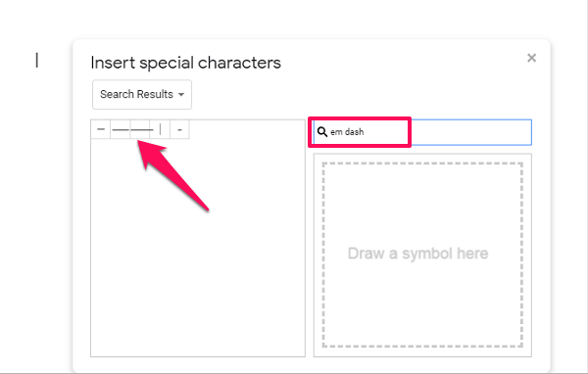588x374 pixels.
Task: Insert the tiny hyphen character in the last result cell
Action: pos(179,129)
